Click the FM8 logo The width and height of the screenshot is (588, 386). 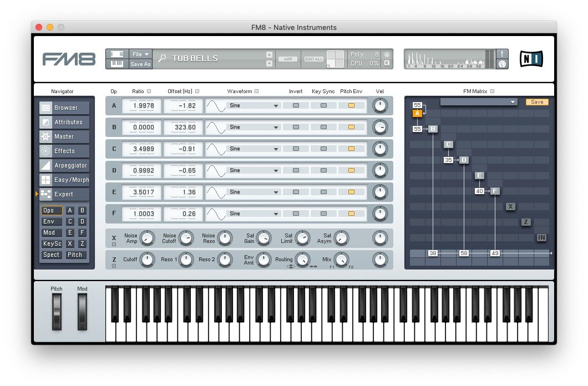tap(69, 59)
